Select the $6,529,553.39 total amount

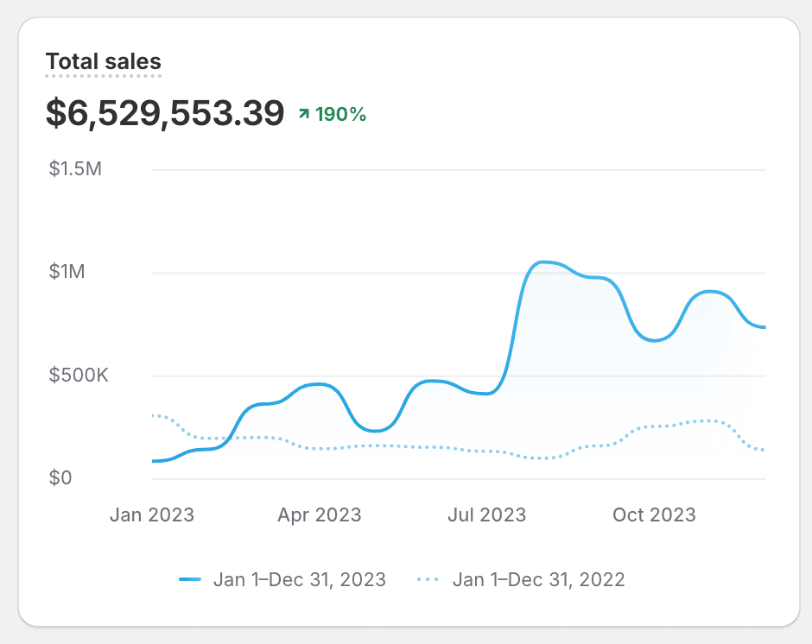point(165,114)
